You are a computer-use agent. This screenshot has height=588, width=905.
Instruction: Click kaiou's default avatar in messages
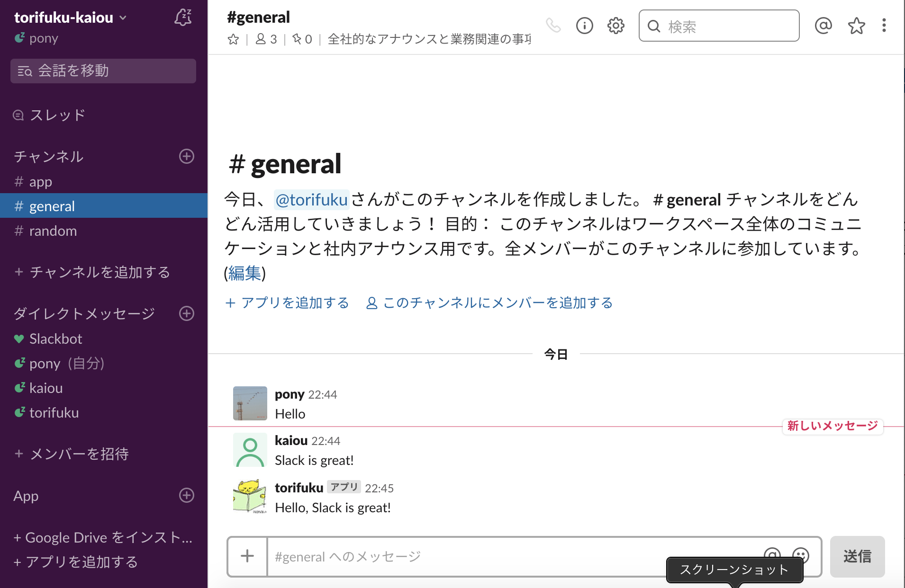[x=250, y=450]
